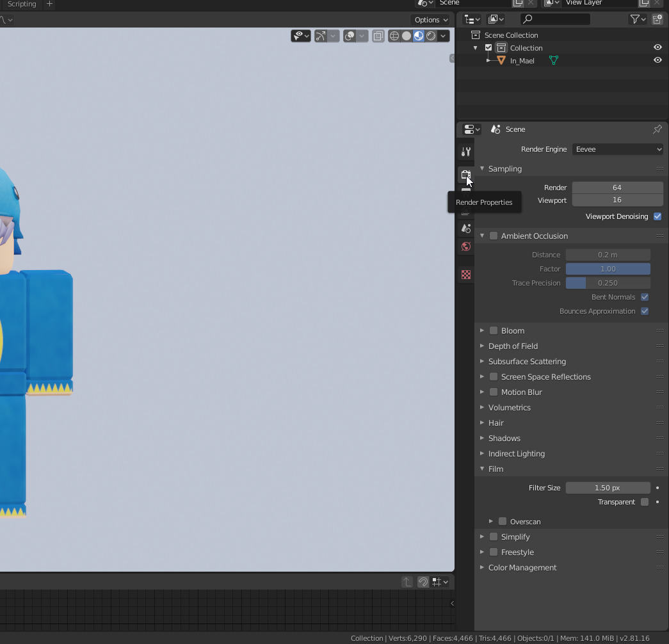Open the Scene Properties tab
This screenshot has height=644, width=669.
[x=466, y=229]
